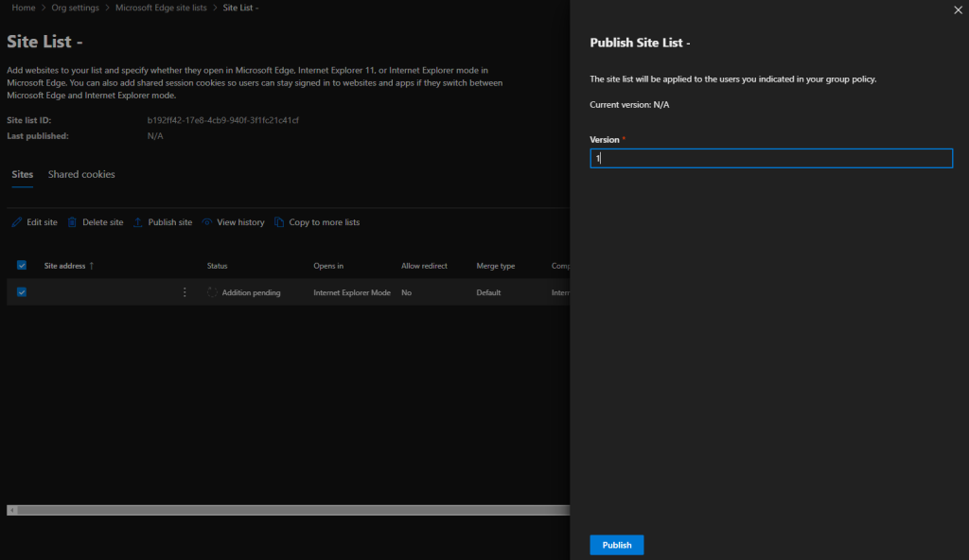Click the site list ID value
Screen dimensions: 969x560
(x=223, y=120)
